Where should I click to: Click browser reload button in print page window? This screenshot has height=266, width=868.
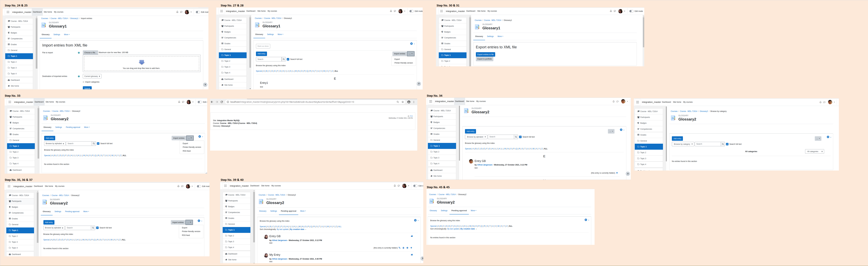[x=222, y=102]
